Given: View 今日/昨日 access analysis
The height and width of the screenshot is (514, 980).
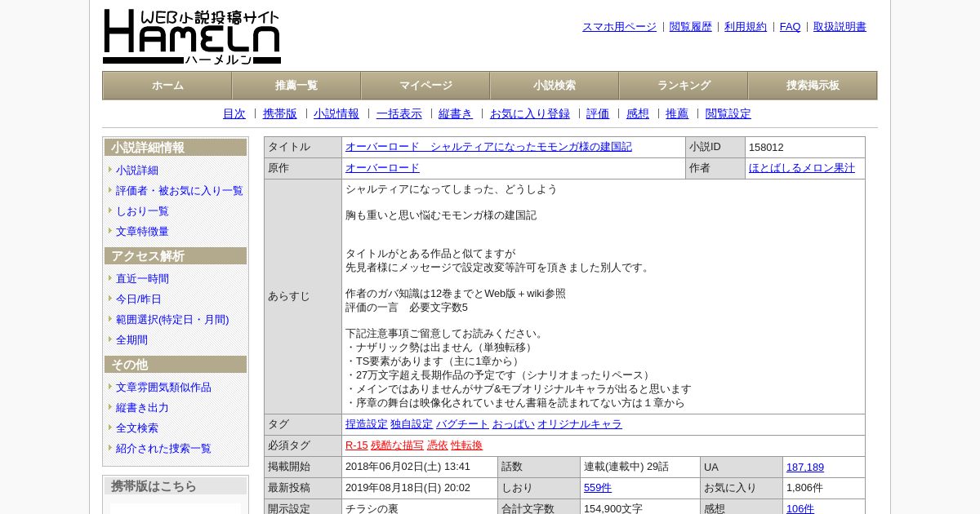Looking at the screenshot, I should pyautogui.click(x=139, y=299).
